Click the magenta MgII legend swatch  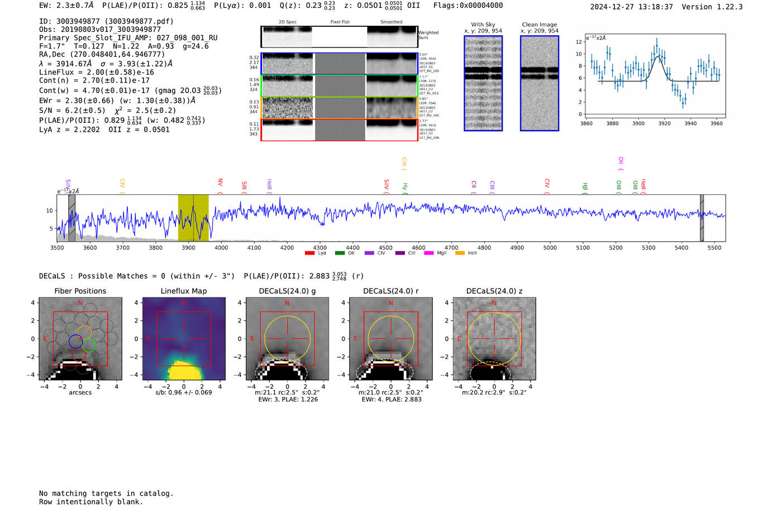[429, 253]
